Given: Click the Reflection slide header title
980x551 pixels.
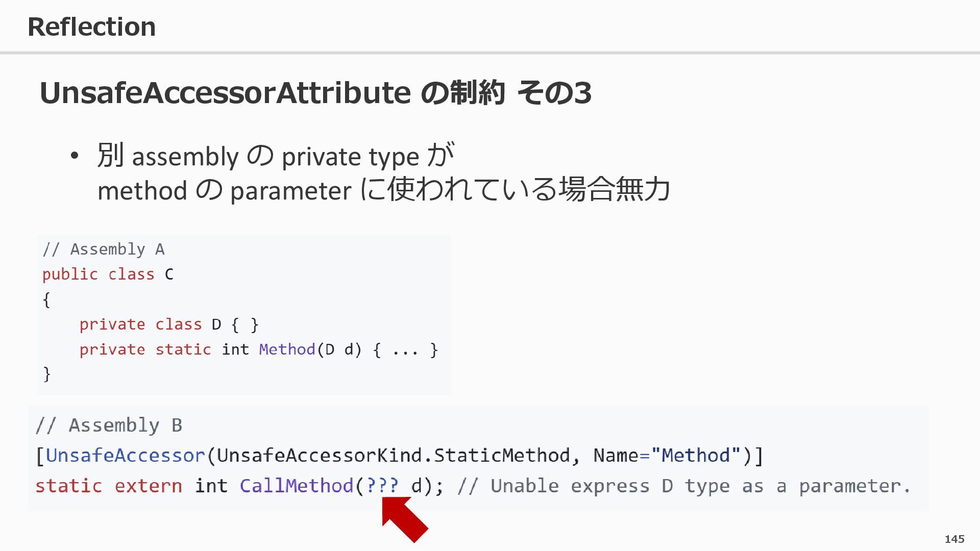Looking at the screenshot, I should (92, 27).
